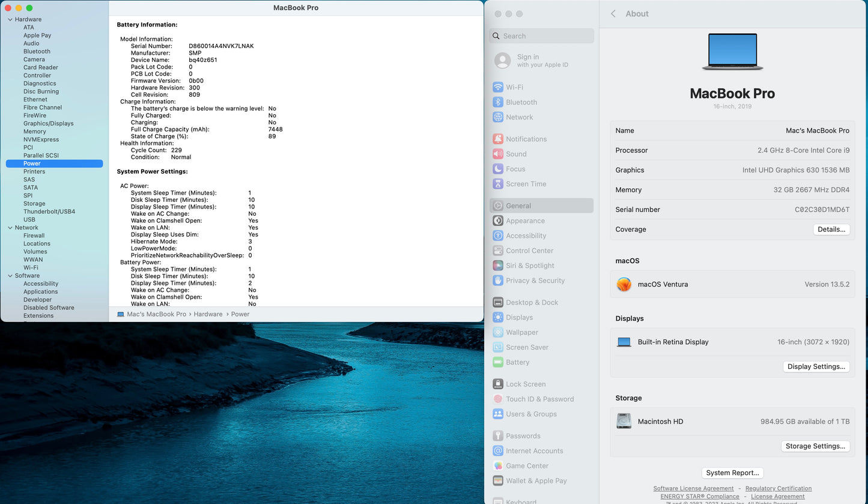Click the search field in System Settings
This screenshot has width=868, height=504.
(x=542, y=36)
